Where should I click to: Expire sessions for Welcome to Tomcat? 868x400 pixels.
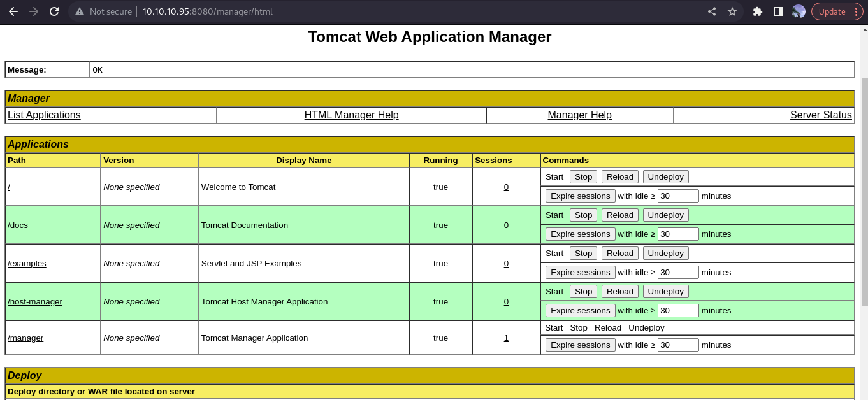[581, 196]
